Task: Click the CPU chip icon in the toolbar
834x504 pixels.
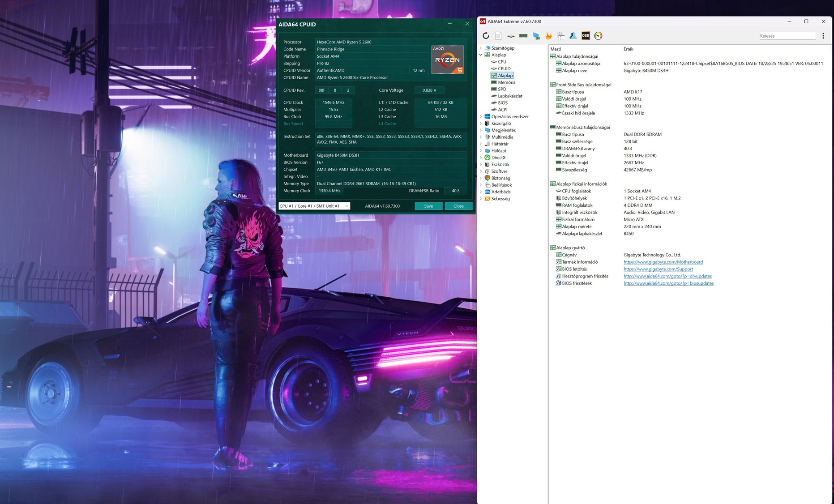Action: [x=511, y=36]
